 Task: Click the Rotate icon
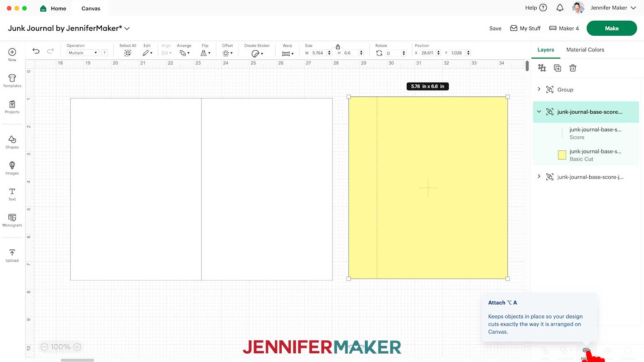[379, 53]
